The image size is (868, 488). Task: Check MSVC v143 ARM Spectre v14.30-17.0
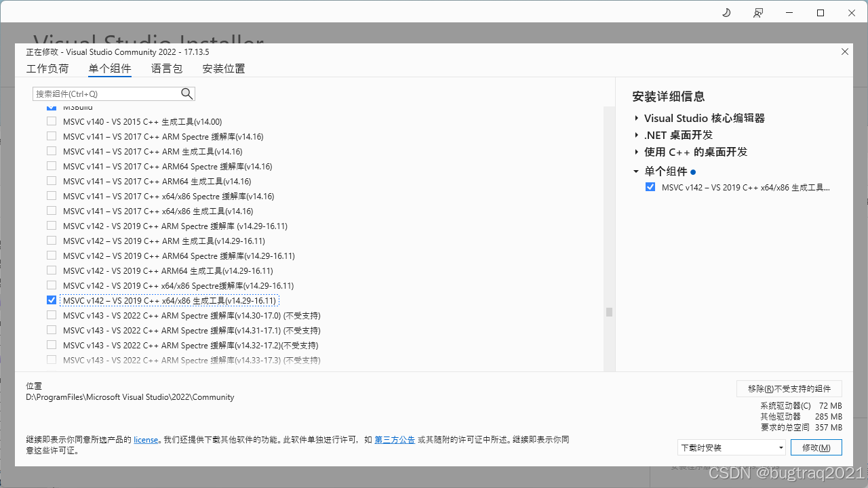pos(52,316)
